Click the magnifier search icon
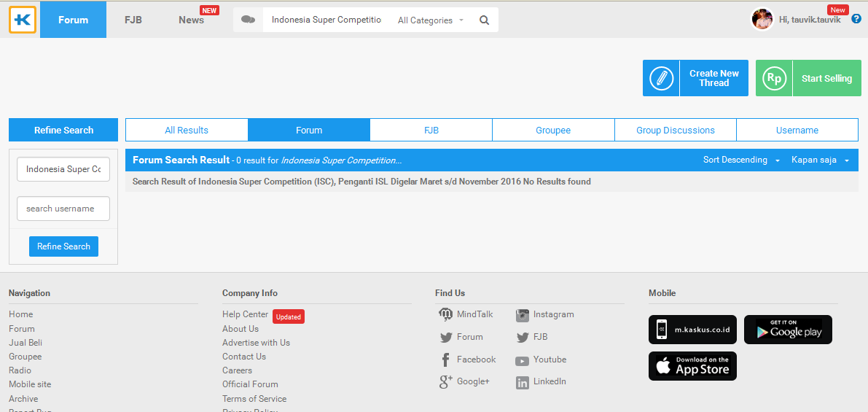The height and width of the screenshot is (412, 868). click(x=485, y=20)
